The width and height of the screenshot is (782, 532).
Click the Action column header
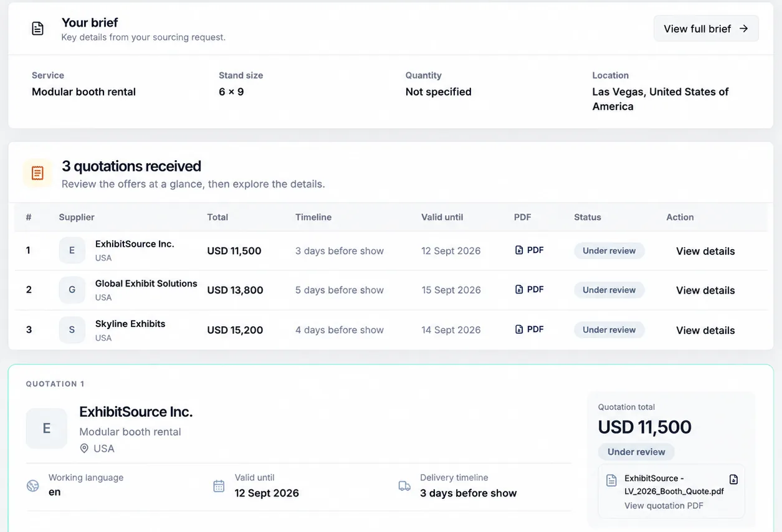pos(680,217)
